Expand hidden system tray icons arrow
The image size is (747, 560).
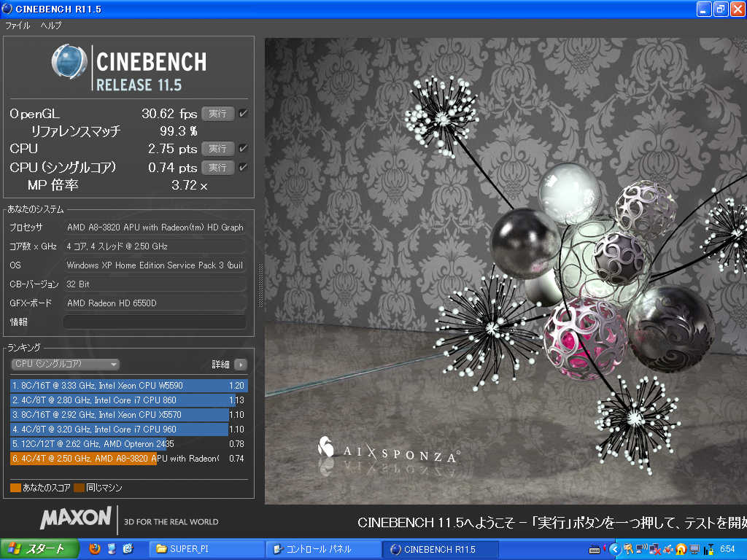click(x=614, y=549)
